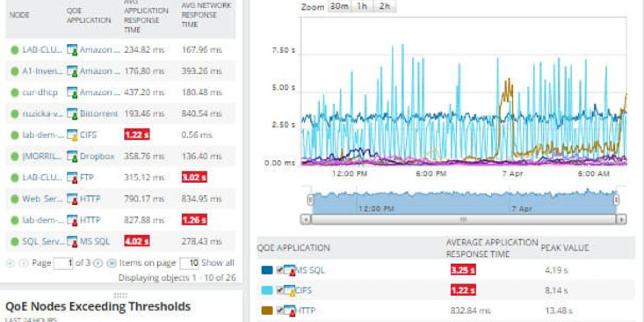Click the Bittorrent application icon
The image size is (644, 322).
tap(72, 114)
